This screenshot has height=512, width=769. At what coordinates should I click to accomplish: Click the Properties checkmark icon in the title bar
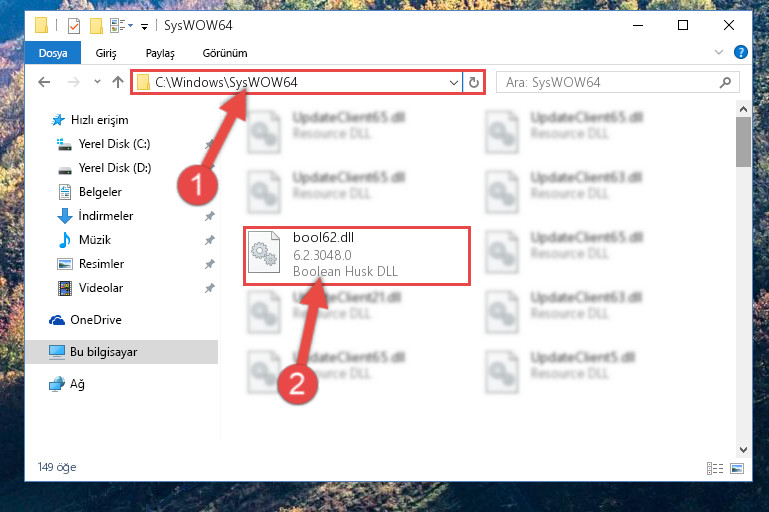(x=74, y=26)
